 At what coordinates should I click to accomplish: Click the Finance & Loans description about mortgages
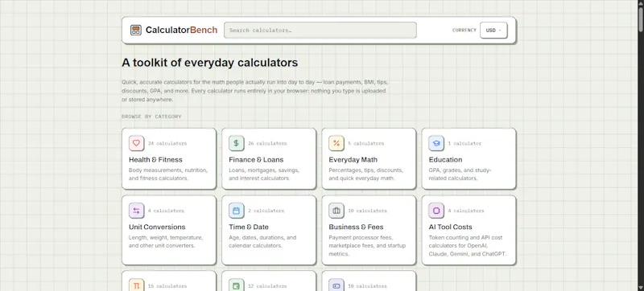[x=264, y=174]
